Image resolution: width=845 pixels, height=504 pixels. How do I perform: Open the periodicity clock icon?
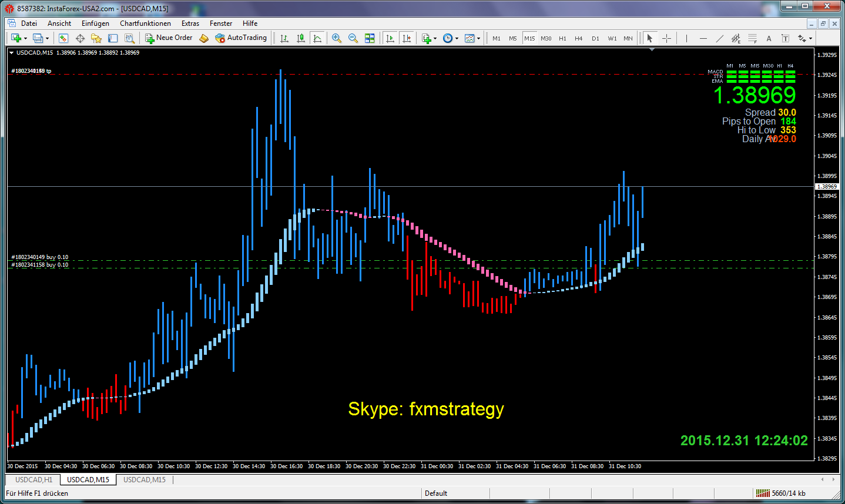pos(448,38)
